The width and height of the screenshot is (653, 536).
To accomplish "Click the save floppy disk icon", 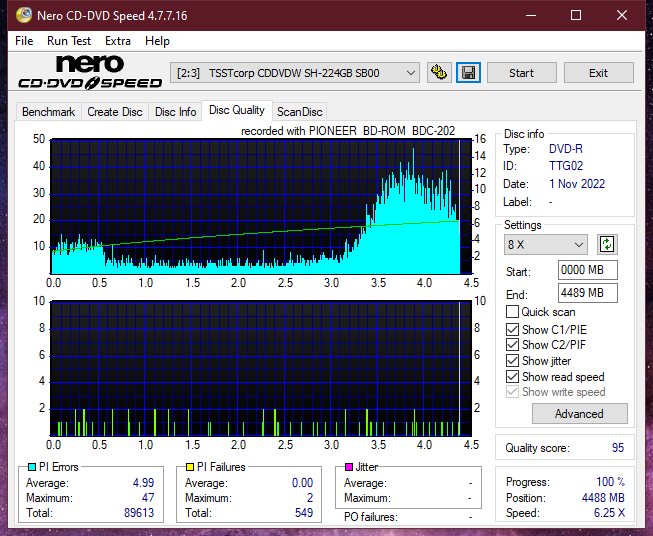I will [x=469, y=73].
